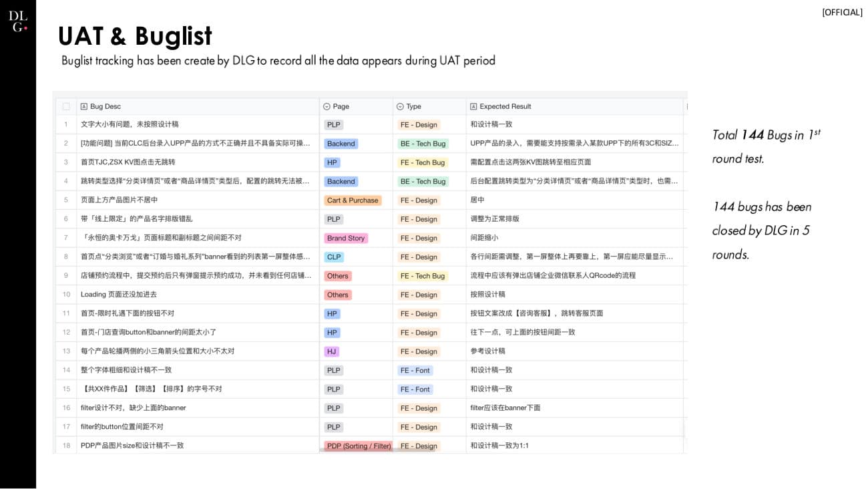Click BE - Tech Bug tag in row 2

(x=423, y=144)
